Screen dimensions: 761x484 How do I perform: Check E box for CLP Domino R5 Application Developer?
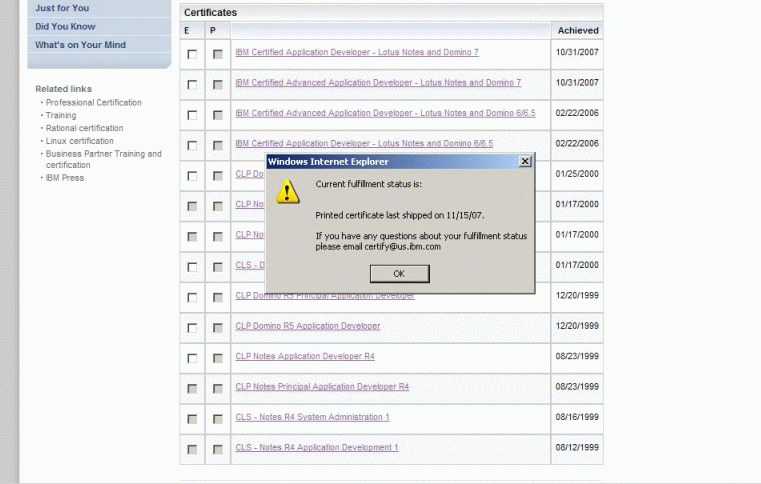(x=192, y=328)
